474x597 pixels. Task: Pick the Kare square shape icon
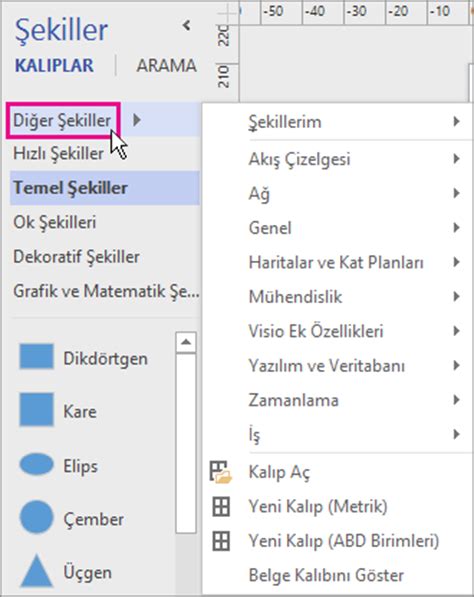click(x=36, y=410)
